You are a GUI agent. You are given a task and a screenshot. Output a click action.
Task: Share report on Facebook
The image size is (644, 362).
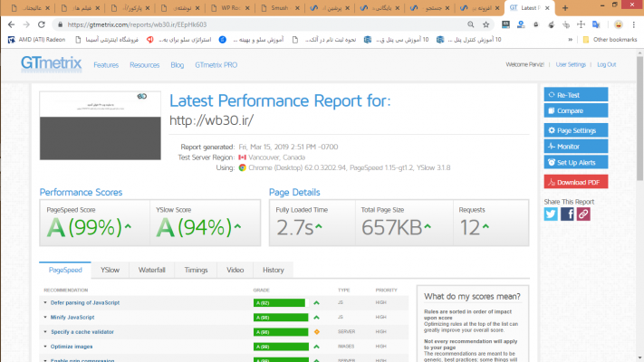tap(567, 214)
